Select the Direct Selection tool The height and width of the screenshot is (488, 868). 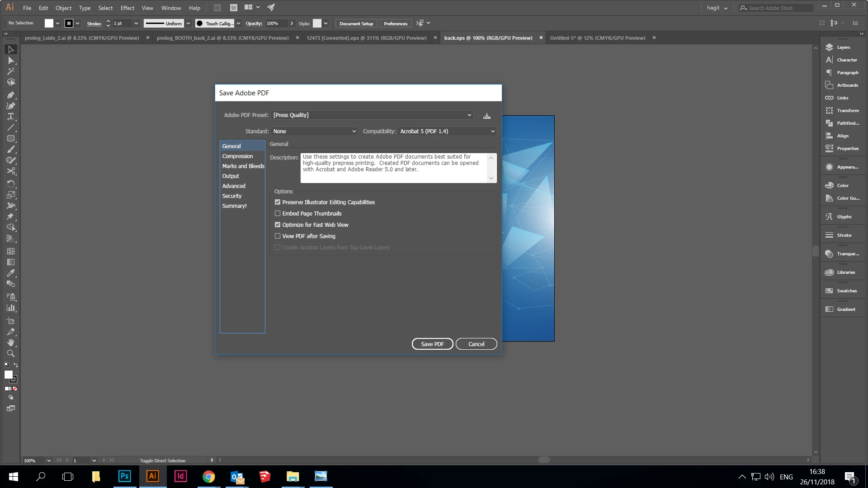[11, 61]
